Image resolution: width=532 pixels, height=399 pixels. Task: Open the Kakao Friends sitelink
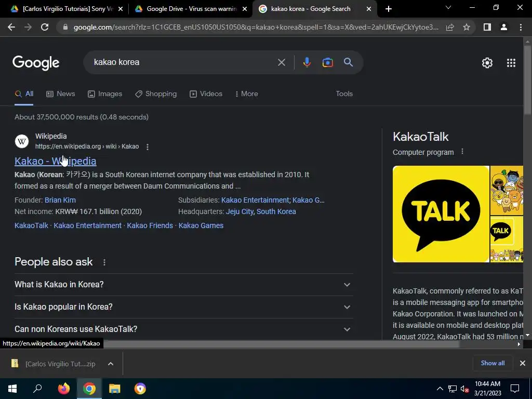pos(150,225)
